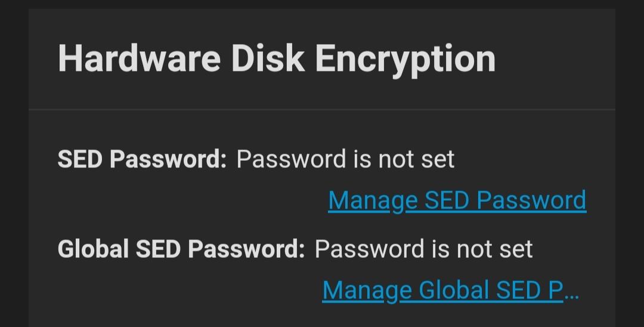Select the Global SED Password status text
Screen dimensions: 644x327
point(423,249)
